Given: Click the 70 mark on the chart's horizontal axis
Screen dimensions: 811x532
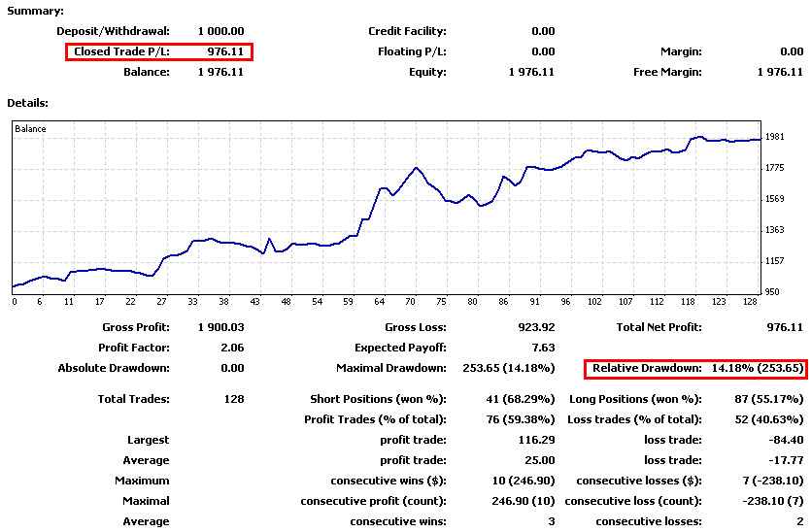Looking at the screenshot, I should [x=412, y=301].
